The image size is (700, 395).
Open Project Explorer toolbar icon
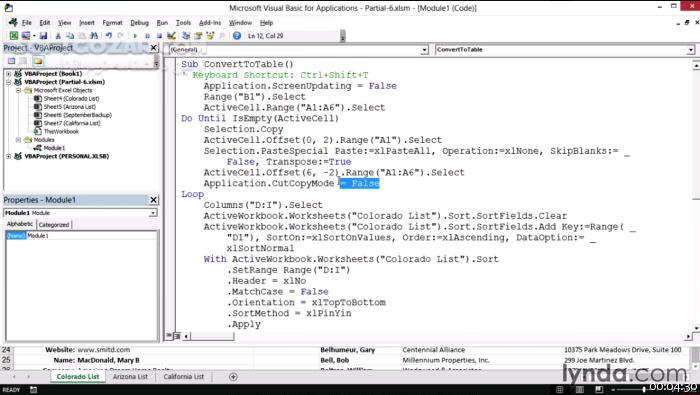tap(186, 36)
